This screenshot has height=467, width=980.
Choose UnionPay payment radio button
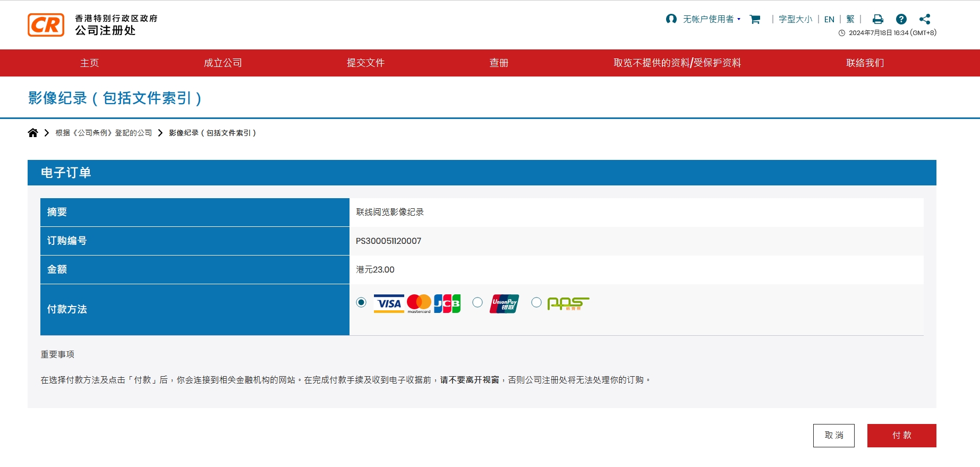coord(478,302)
